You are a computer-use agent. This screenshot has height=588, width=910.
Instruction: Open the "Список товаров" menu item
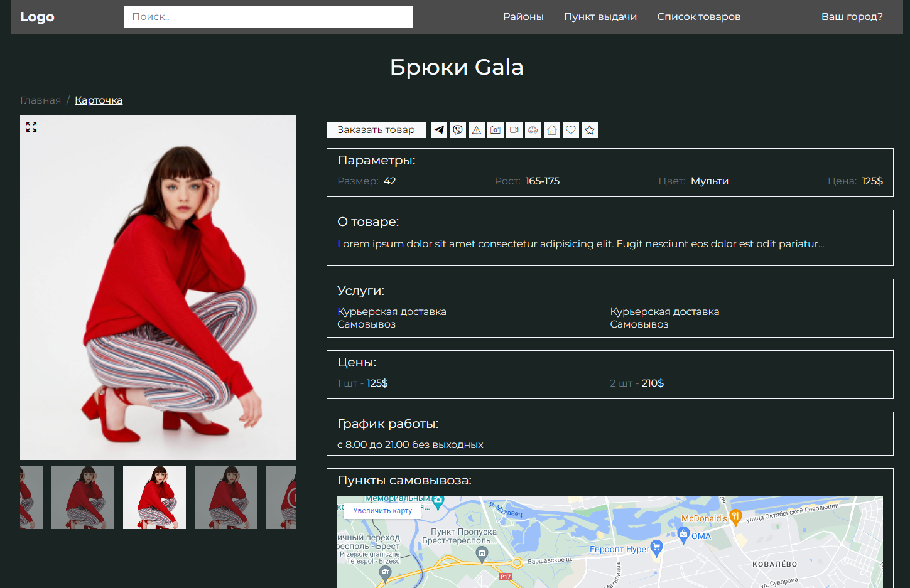tap(698, 17)
